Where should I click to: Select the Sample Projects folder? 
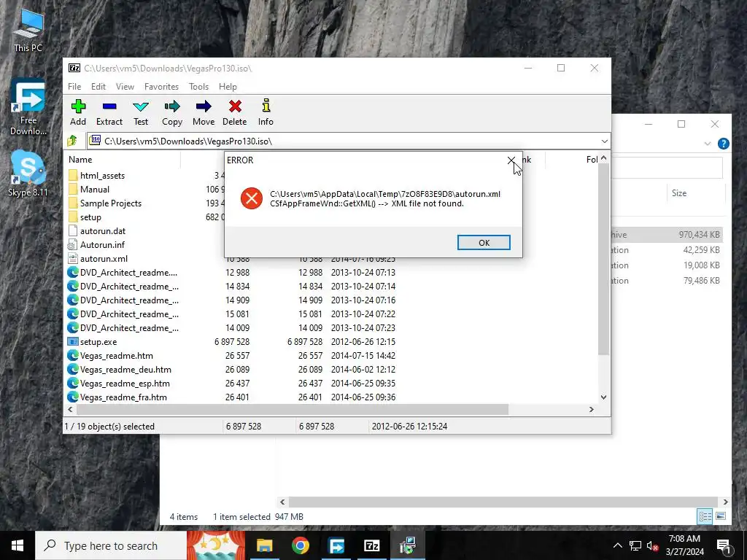111,203
